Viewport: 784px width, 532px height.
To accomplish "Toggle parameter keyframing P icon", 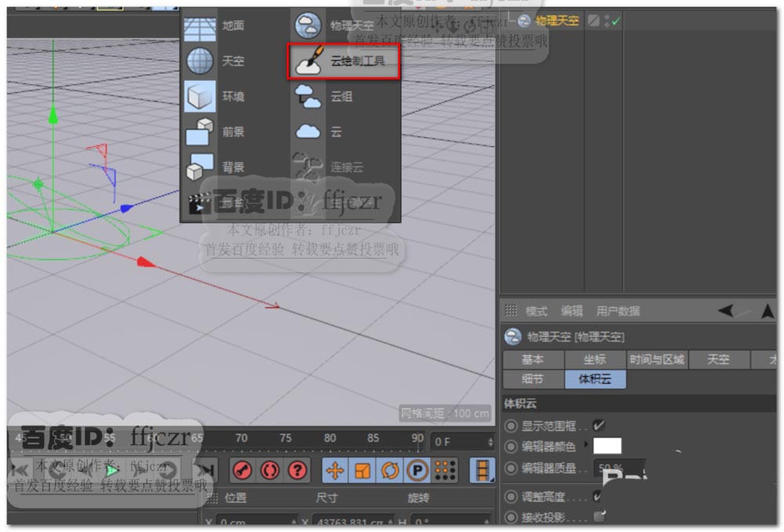I will (x=418, y=470).
